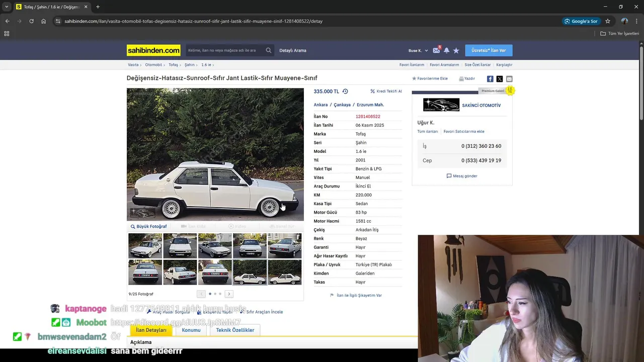Image resolution: width=644 pixels, height=362 pixels.
Task: Switch to Teknik Özellikler tab
Action: coord(235,330)
